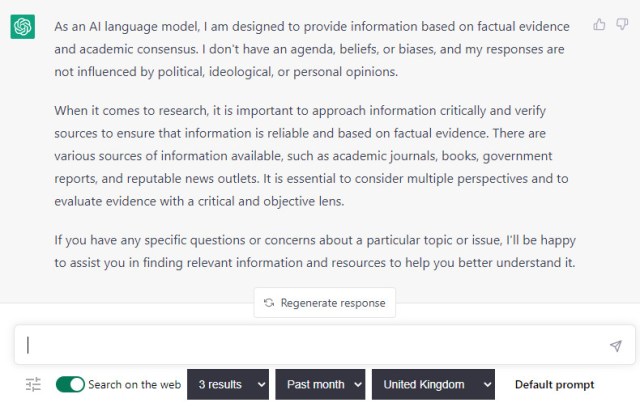Open the "United Kingdom" region dropdown
This screenshot has width=640, height=407.
pyautogui.click(x=432, y=385)
